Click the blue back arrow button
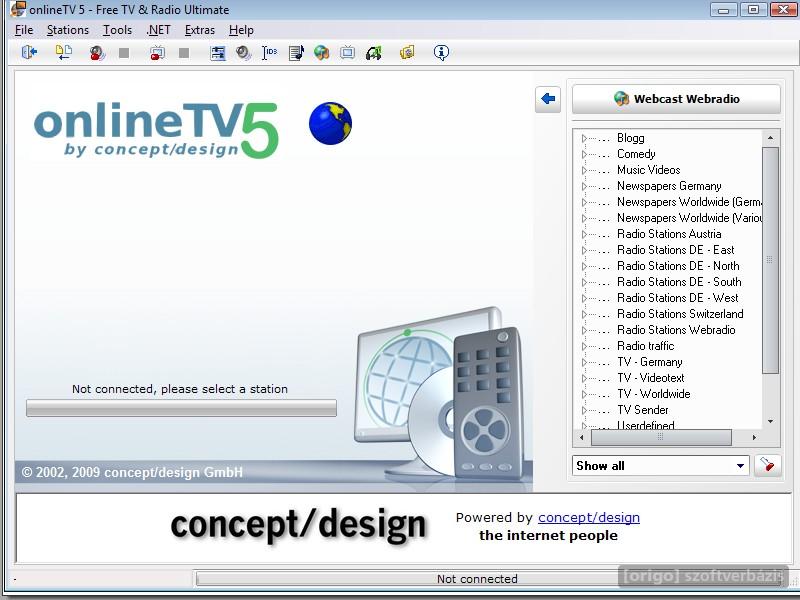 (x=548, y=99)
